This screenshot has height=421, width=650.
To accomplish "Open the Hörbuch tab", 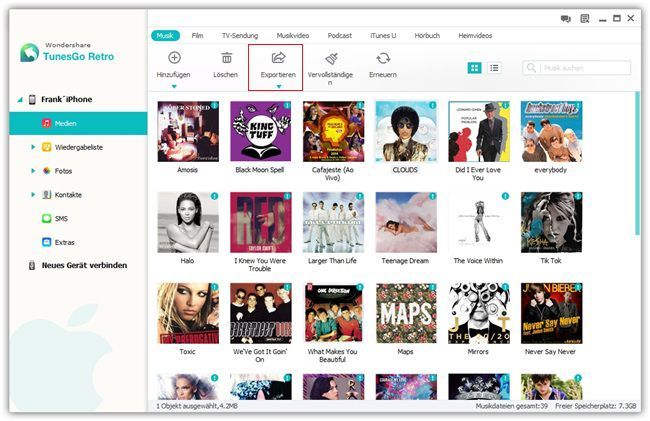I will pos(427,36).
